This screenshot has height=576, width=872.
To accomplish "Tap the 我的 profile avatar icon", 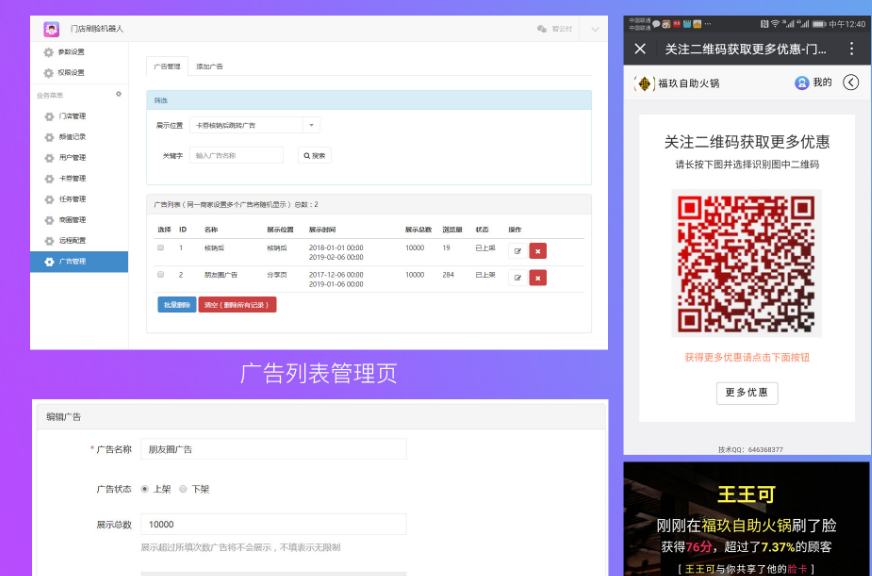I will pos(801,83).
